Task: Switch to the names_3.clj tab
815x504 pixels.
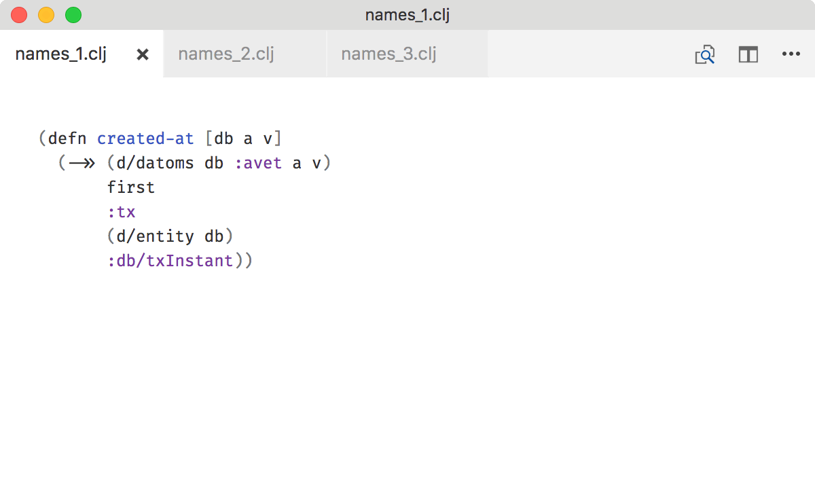Action: point(388,54)
